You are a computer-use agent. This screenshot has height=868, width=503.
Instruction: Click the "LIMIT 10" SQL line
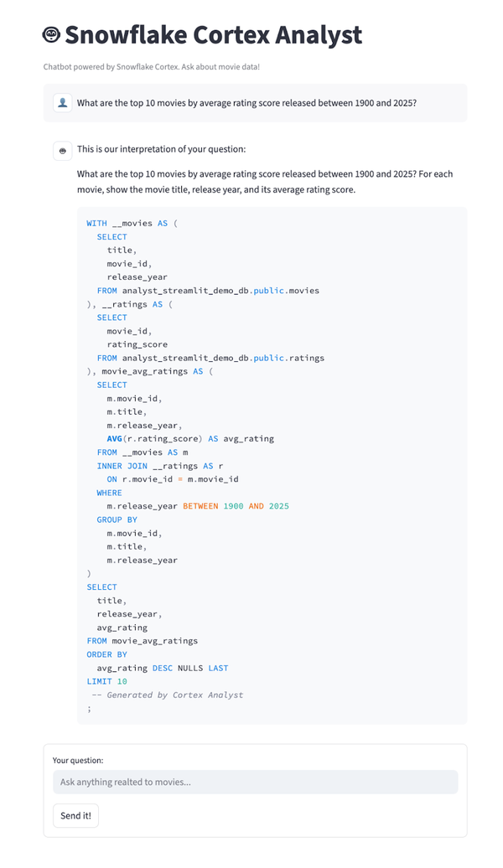(107, 681)
